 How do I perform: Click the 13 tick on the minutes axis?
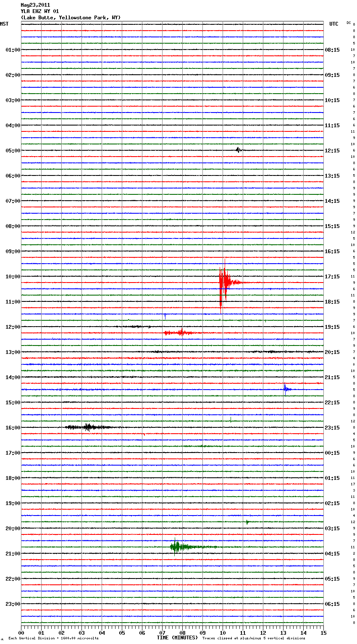click(x=283, y=633)
